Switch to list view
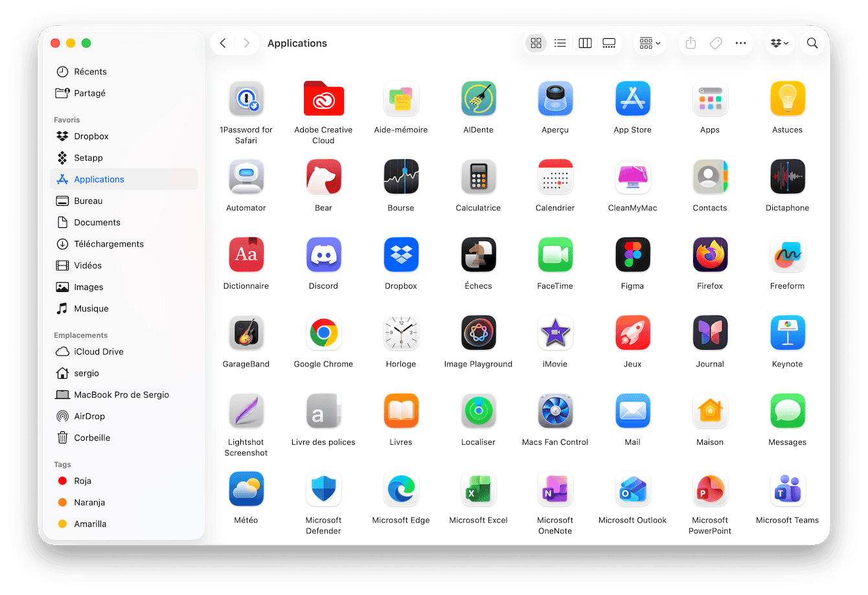Image resolution: width=868 pixels, height=595 pixels. pyautogui.click(x=560, y=43)
